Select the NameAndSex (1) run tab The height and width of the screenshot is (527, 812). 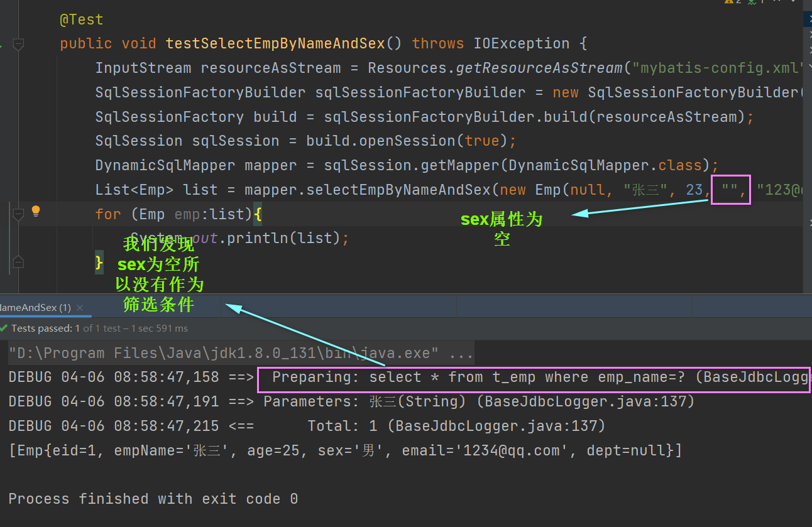[x=35, y=308]
